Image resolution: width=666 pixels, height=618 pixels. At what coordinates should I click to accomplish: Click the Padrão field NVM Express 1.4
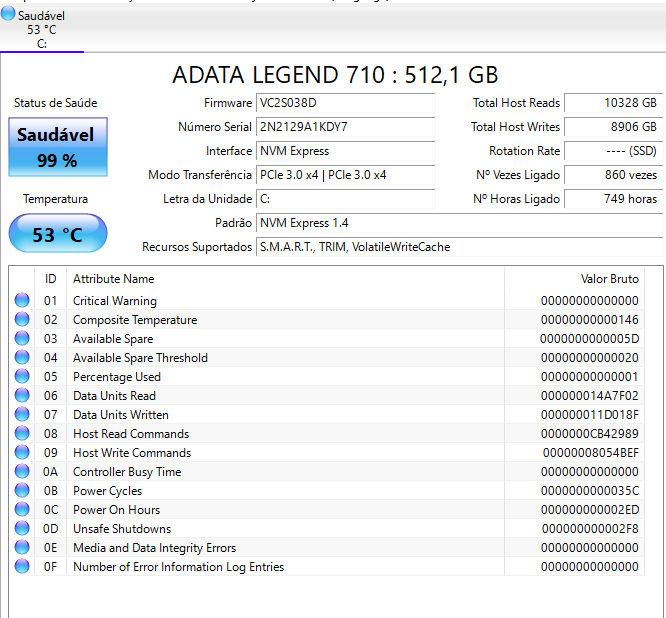coord(460,223)
